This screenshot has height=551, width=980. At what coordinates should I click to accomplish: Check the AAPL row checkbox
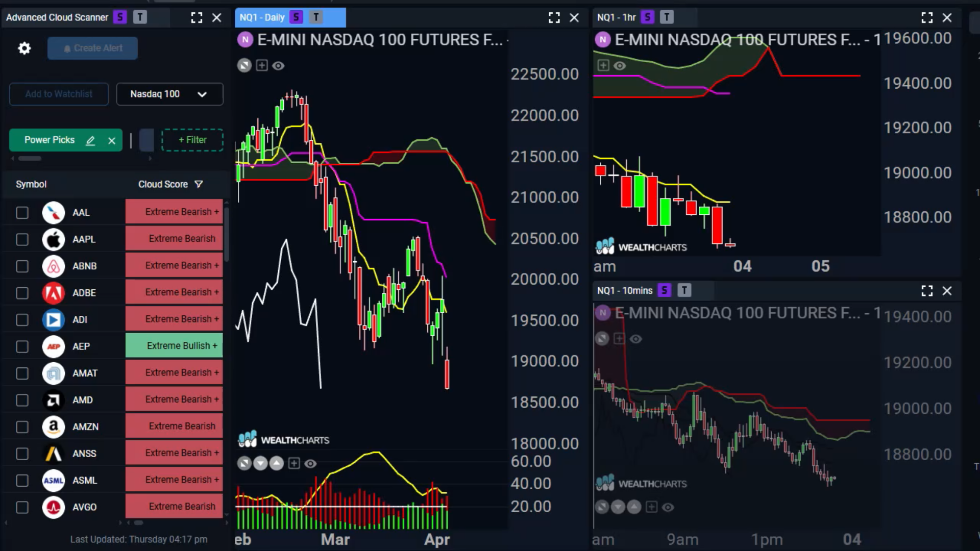click(22, 239)
